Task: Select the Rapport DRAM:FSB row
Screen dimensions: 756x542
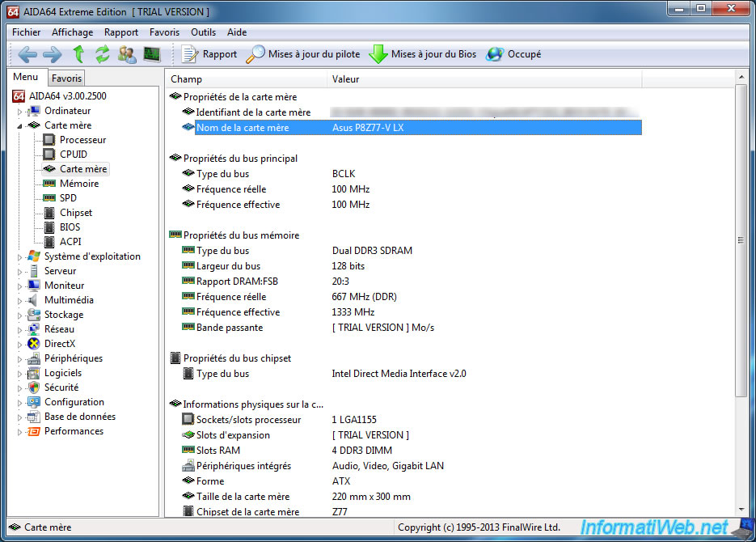Action: point(412,282)
